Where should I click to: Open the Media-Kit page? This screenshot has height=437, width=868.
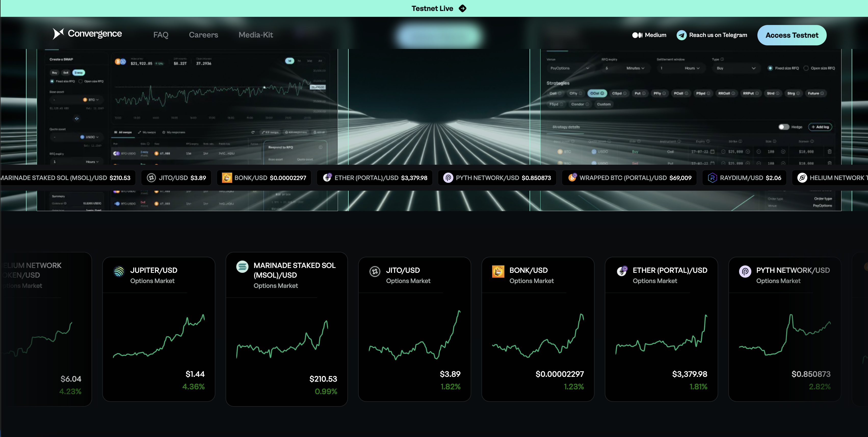256,35
